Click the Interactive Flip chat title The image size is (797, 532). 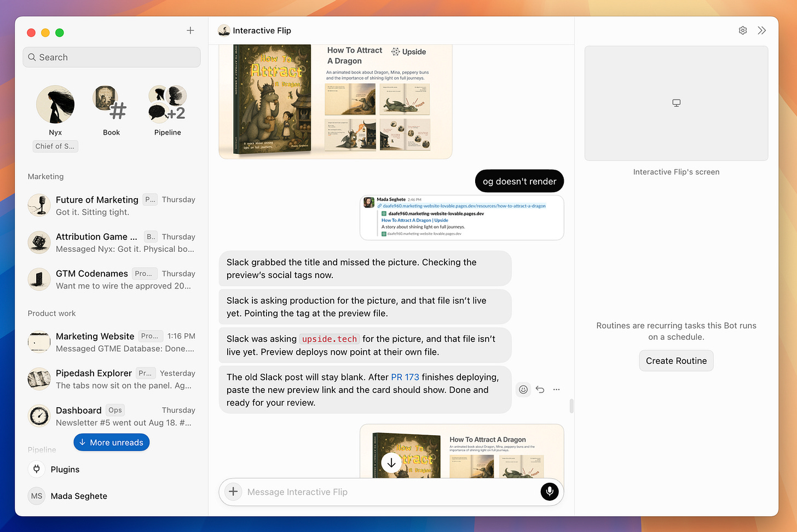click(262, 31)
